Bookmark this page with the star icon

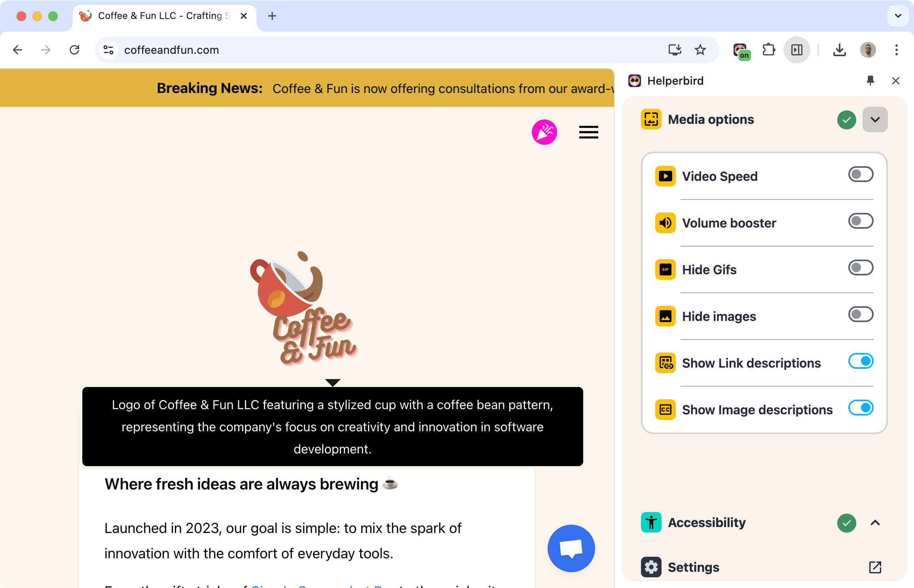click(x=700, y=50)
